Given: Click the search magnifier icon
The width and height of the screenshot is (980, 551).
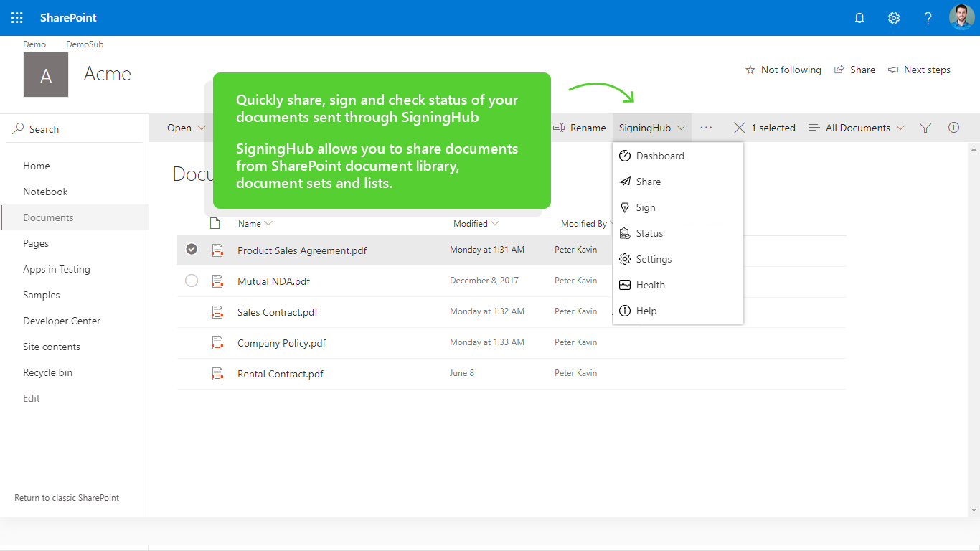Looking at the screenshot, I should (19, 128).
